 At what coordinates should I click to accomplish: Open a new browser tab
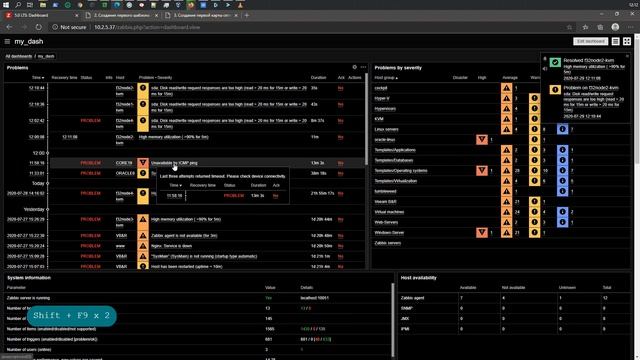[x=247, y=15]
